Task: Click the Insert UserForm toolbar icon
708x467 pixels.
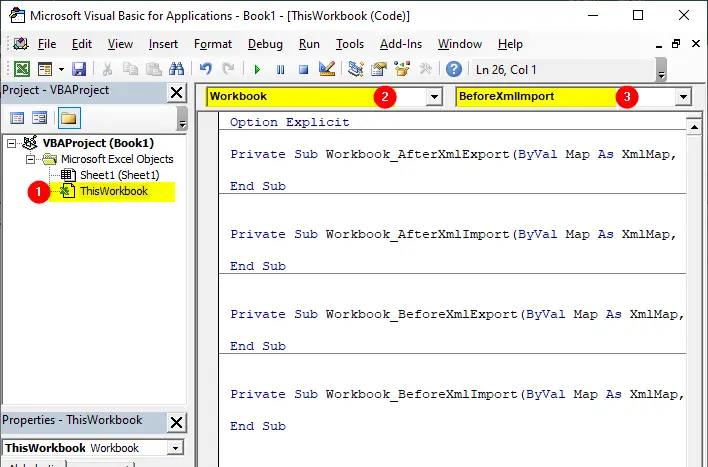Action: pos(45,69)
